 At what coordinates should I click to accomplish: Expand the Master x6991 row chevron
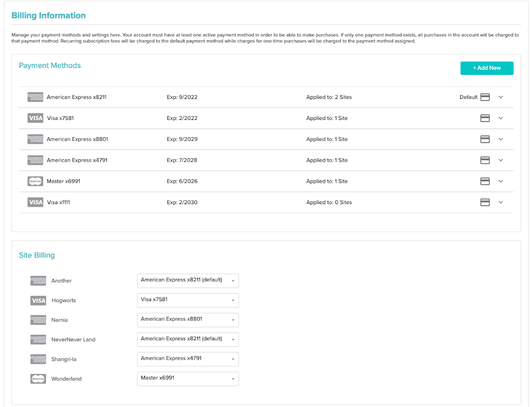point(501,181)
